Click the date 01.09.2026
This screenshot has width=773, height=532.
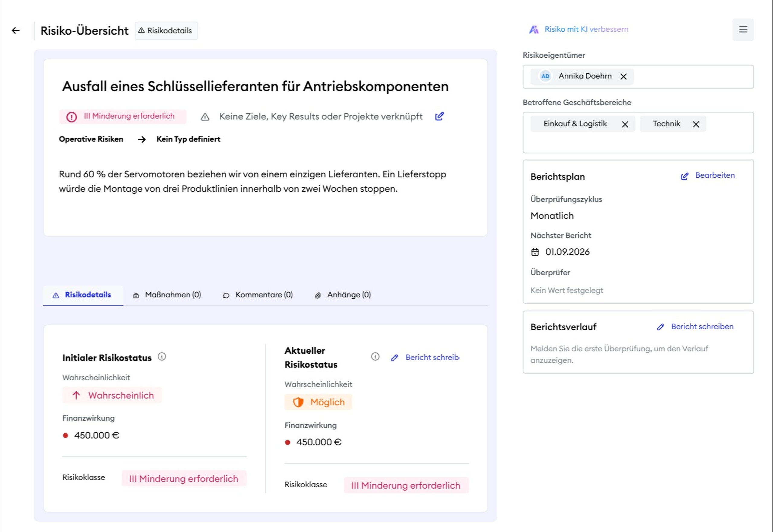(567, 252)
